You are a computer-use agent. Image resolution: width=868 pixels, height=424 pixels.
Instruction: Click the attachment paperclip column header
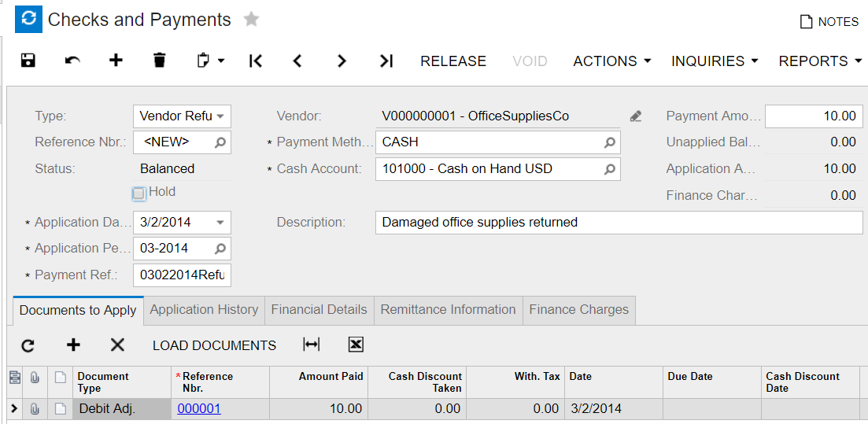[35, 378]
